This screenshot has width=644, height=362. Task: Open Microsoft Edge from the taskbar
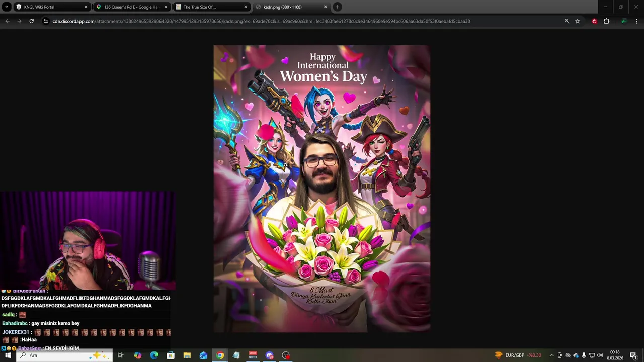(x=154, y=355)
